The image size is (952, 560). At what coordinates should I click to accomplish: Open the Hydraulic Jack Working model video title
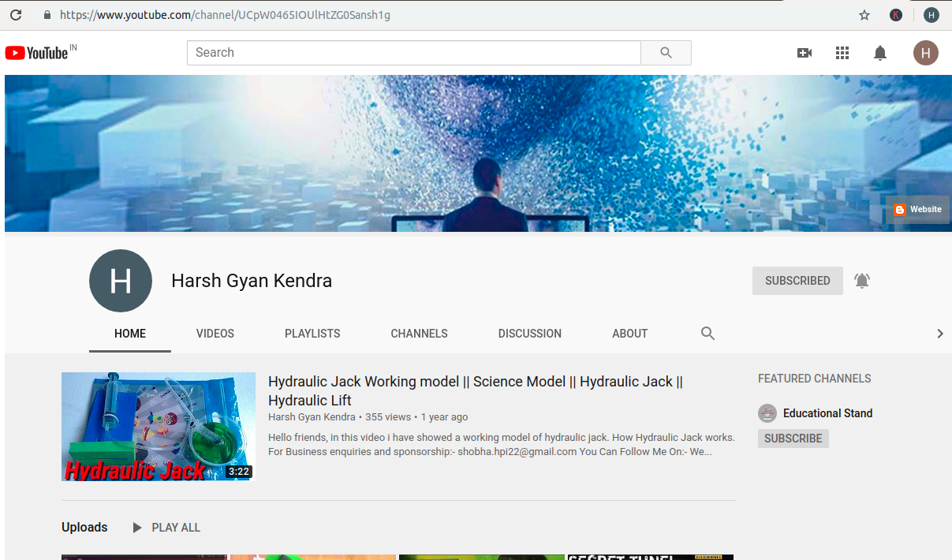[476, 390]
